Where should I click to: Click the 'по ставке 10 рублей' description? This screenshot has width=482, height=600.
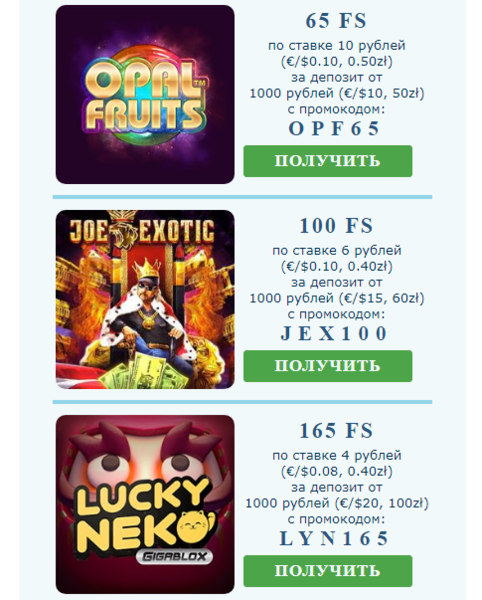pyautogui.click(x=337, y=46)
